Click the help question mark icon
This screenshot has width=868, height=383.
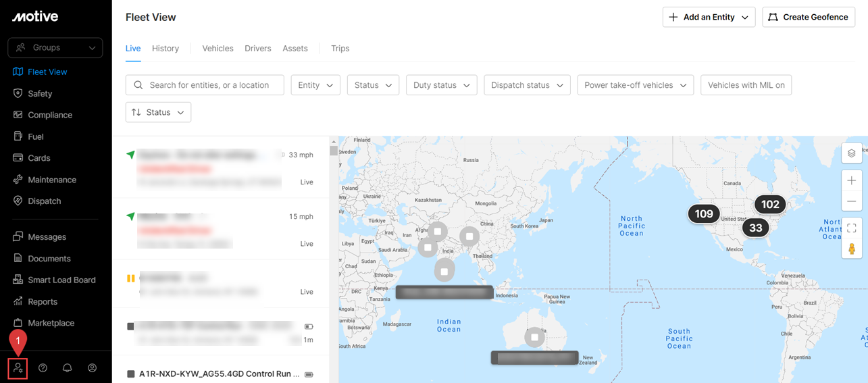click(x=43, y=368)
